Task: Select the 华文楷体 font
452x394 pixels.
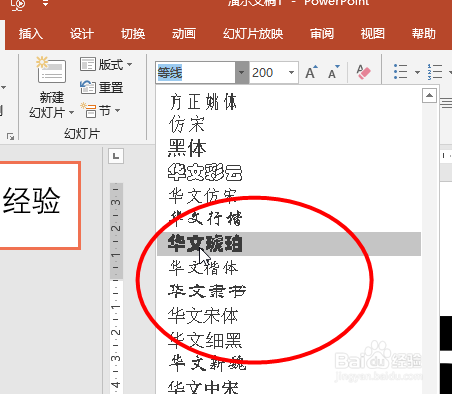Action: coord(289,268)
